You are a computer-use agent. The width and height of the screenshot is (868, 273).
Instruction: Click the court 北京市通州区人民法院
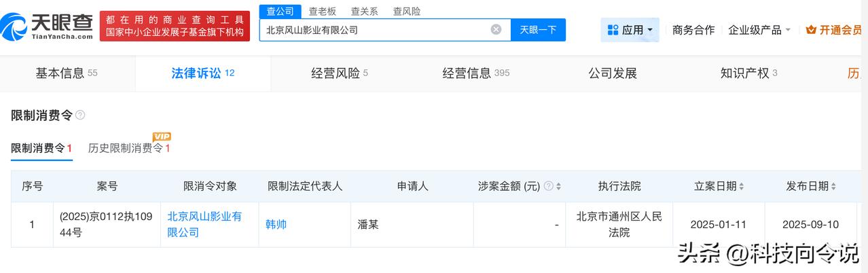tap(619, 225)
